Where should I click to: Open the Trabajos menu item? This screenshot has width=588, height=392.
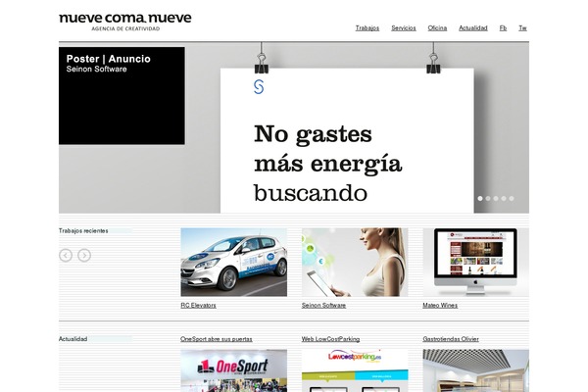(367, 28)
